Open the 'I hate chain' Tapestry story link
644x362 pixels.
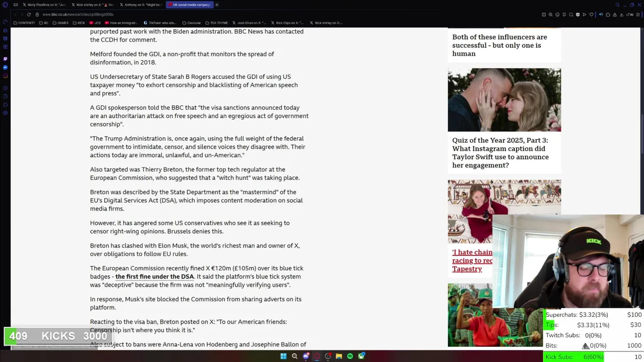point(472,260)
